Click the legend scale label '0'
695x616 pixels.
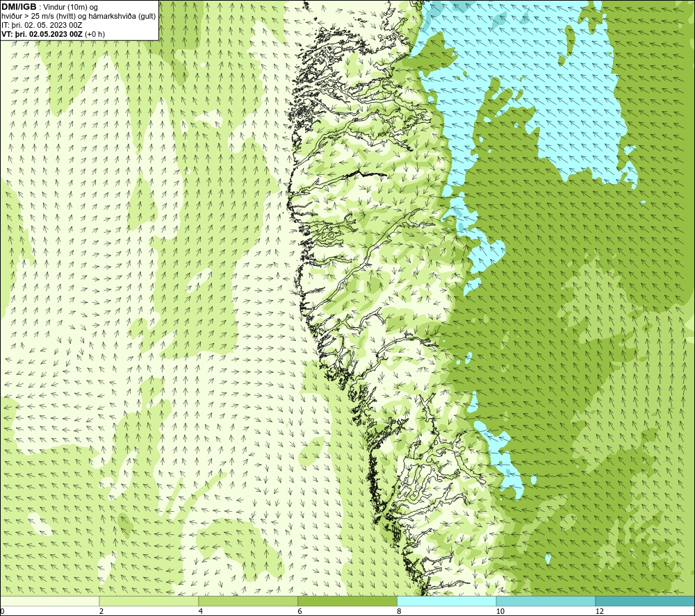3,611
